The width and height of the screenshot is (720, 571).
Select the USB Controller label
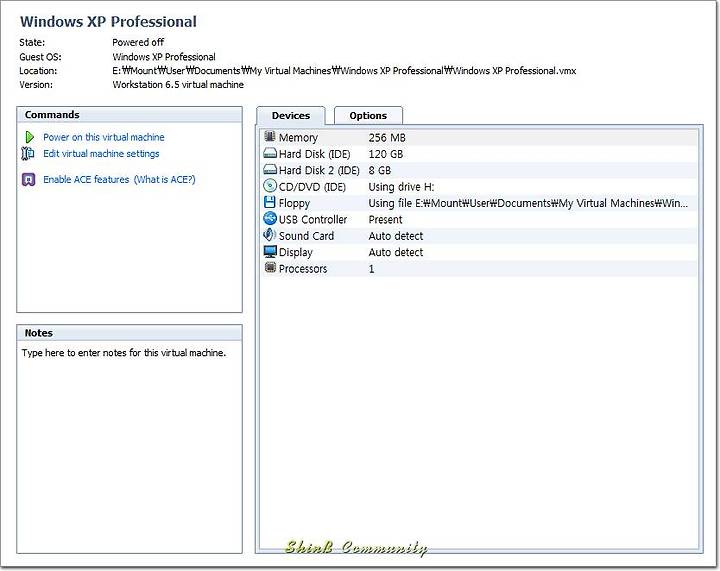[313, 219]
